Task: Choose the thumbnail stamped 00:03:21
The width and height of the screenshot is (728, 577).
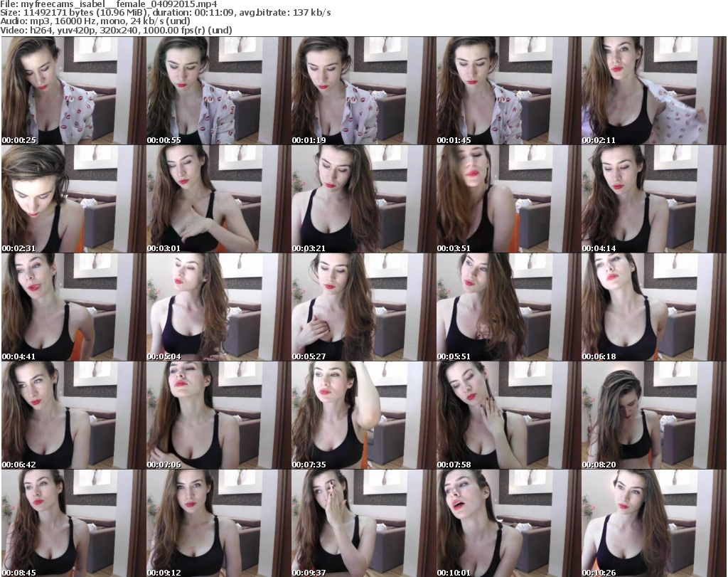Action: point(363,198)
